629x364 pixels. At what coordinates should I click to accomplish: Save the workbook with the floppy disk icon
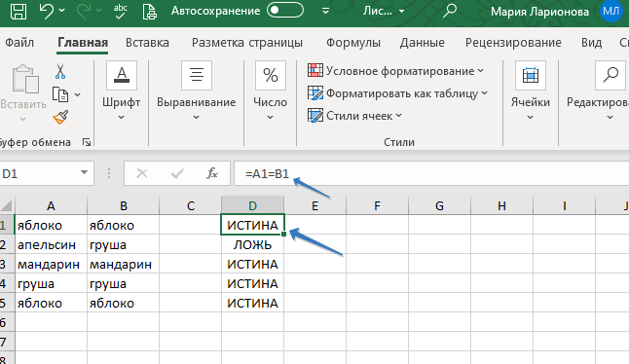tap(18, 11)
